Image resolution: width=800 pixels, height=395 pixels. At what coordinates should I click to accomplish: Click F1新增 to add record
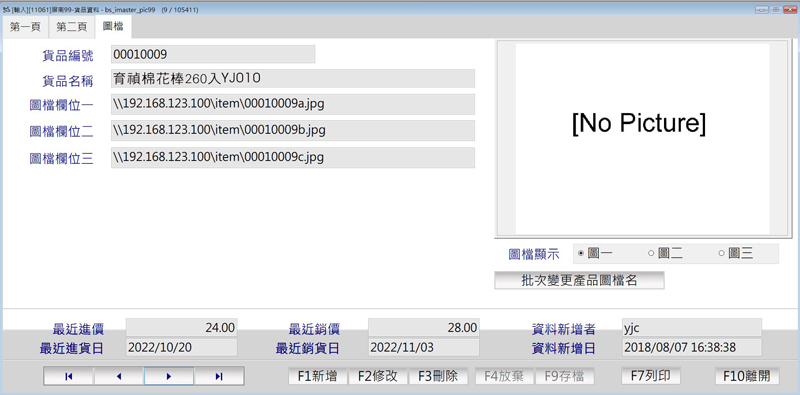317,376
